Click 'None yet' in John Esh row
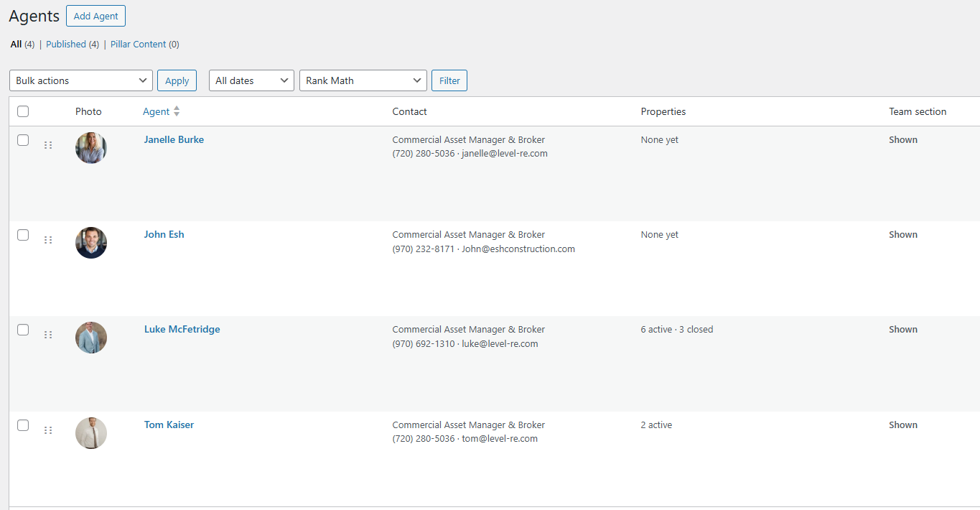The image size is (980, 510). pyautogui.click(x=659, y=235)
